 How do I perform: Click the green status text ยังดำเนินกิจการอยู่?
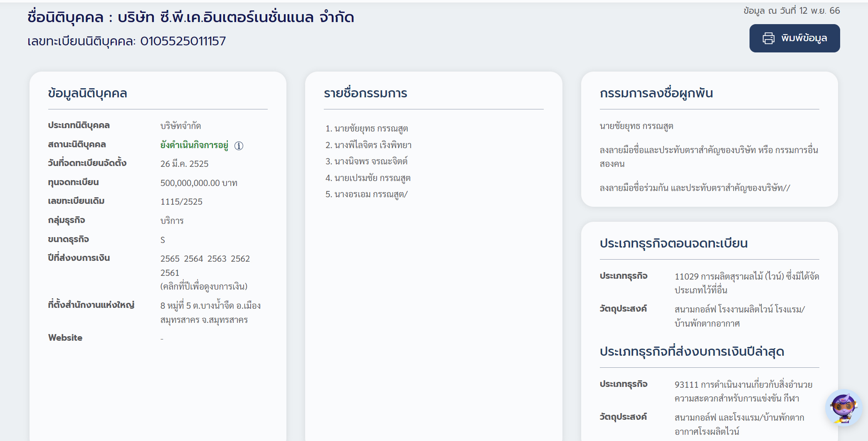194,145
